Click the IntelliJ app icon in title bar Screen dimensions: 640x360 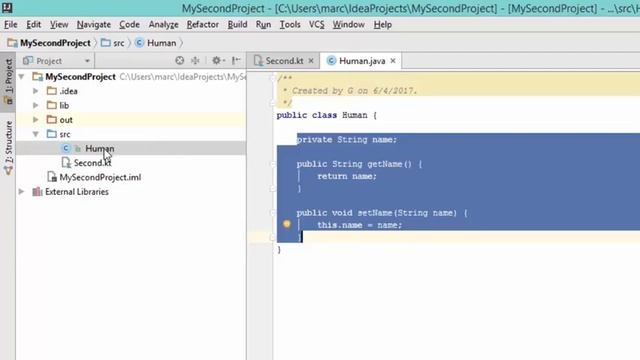click(x=7, y=7)
